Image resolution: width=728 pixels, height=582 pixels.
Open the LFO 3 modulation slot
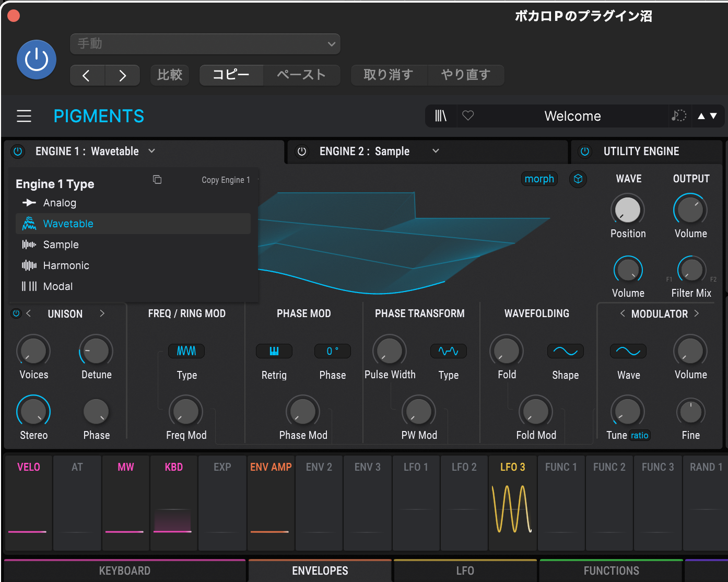coord(513,503)
